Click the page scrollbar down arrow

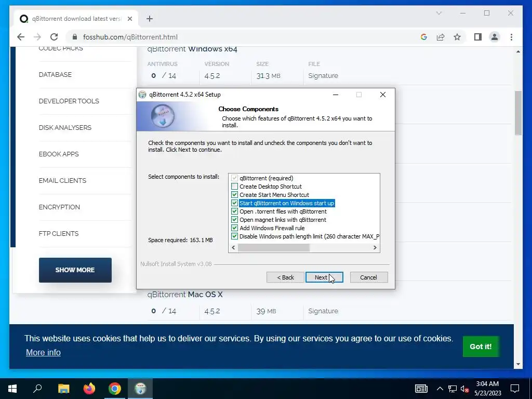click(518, 364)
